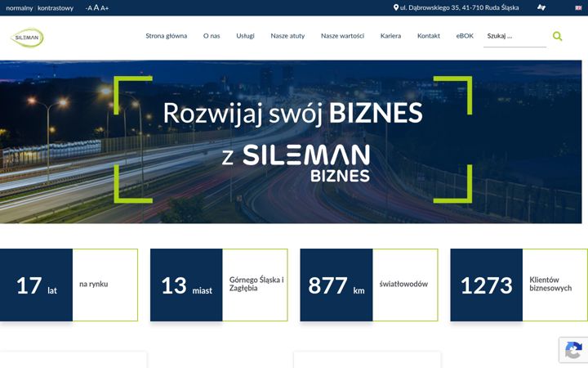The width and height of the screenshot is (588, 368).
Task: Reset font size with middle A
Action: point(96,7)
